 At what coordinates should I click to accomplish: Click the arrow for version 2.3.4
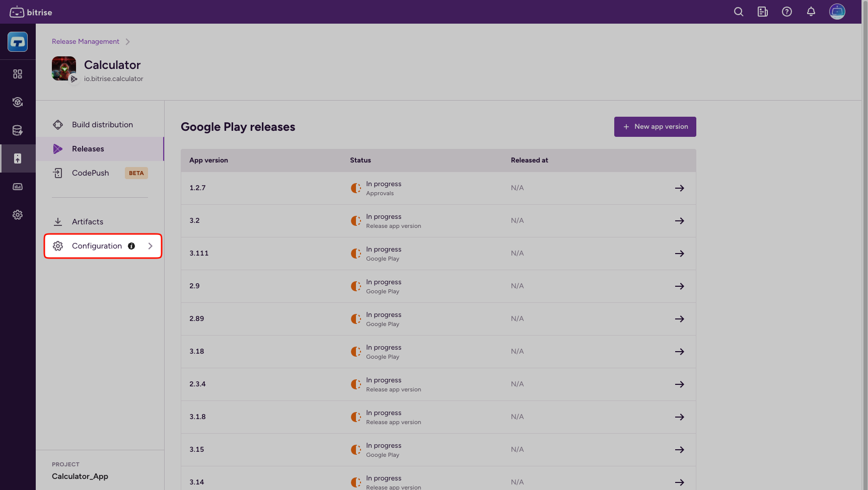click(679, 384)
